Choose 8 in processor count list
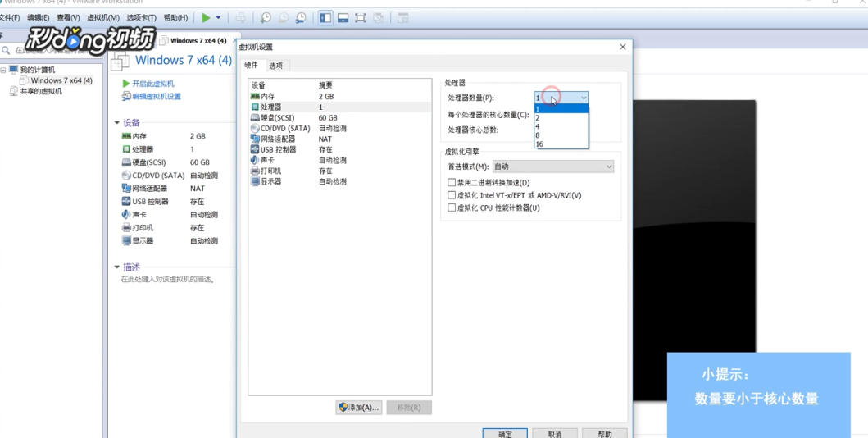 point(561,135)
